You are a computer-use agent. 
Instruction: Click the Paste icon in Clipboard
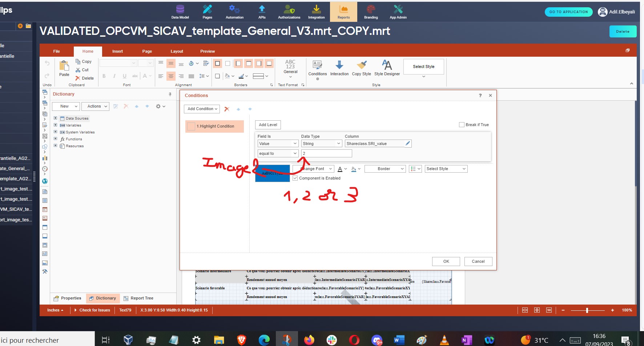point(64,65)
